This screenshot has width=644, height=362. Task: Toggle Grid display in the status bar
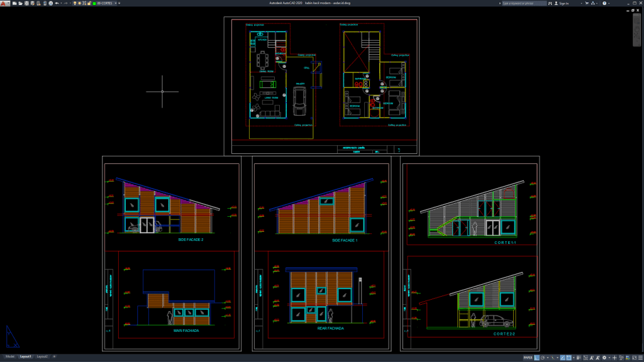click(536, 358)
